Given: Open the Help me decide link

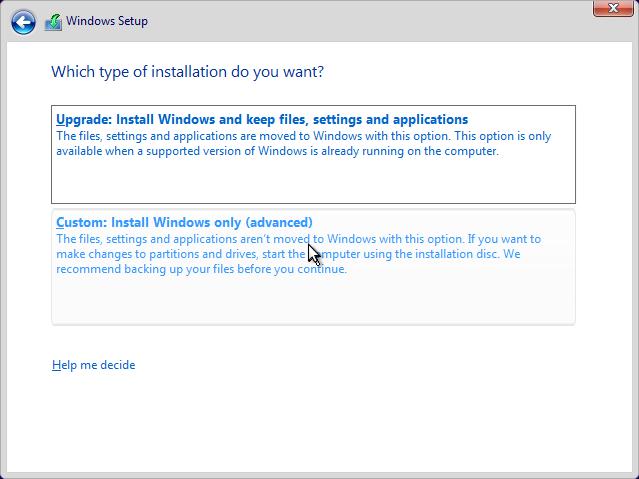Looking at the screenshot, I should pos(93,365).
